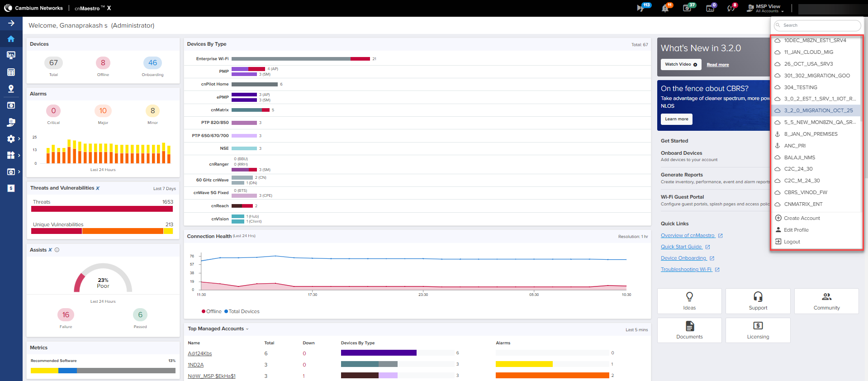Expand settings submenu chevron in sidebar

[x=19, y=139]
